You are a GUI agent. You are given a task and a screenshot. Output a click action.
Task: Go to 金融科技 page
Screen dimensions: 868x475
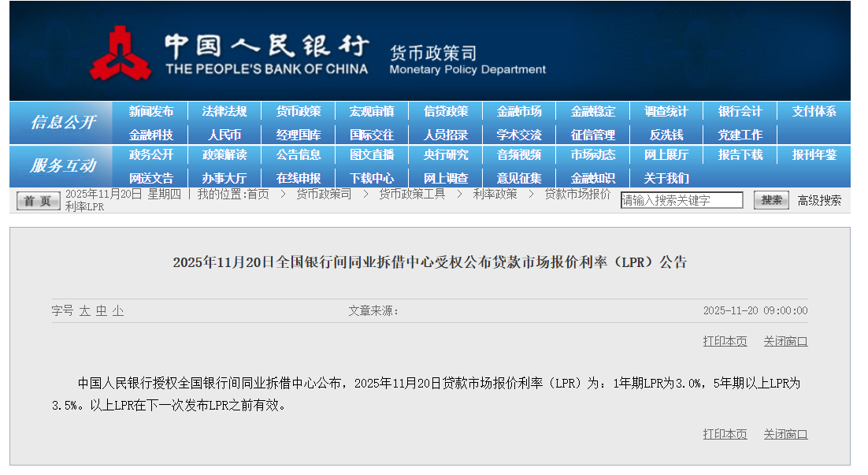[151, 135]
